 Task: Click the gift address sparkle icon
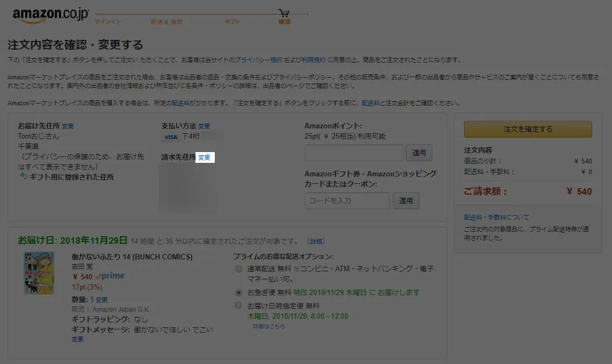(23, 176)
